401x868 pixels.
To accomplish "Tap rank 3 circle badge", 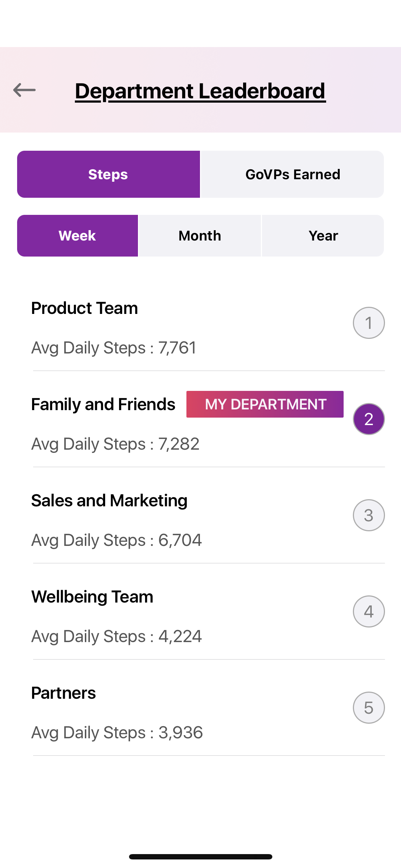I will [369, 515].
